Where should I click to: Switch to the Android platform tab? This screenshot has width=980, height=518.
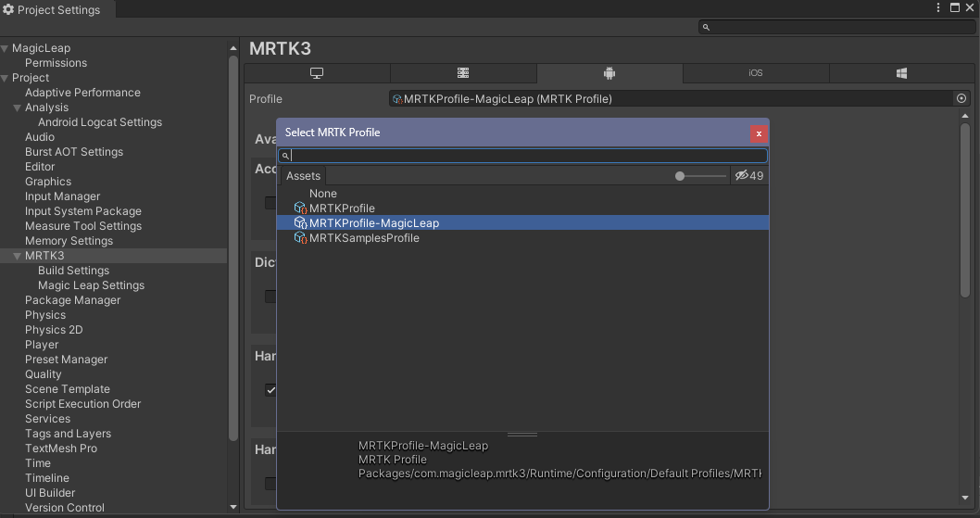tap(609, 73)
